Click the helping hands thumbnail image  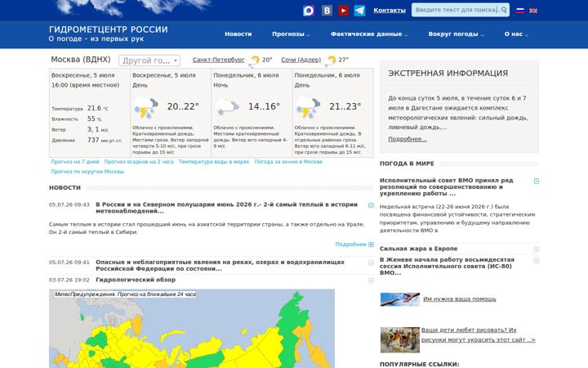[x=399, y=299]
